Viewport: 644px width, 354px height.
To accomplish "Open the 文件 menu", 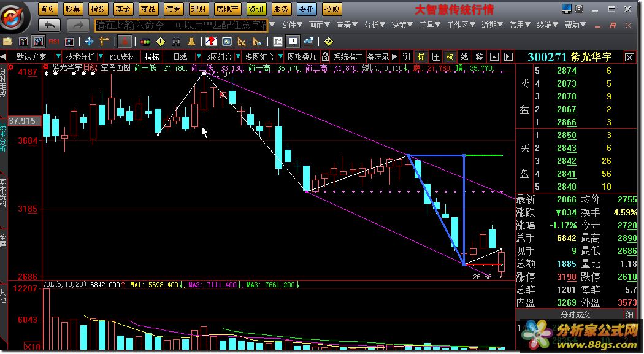I will coord(291,25).
